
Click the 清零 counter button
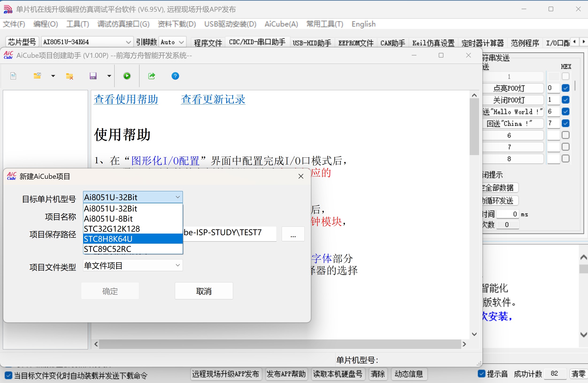tap(578, 374)
